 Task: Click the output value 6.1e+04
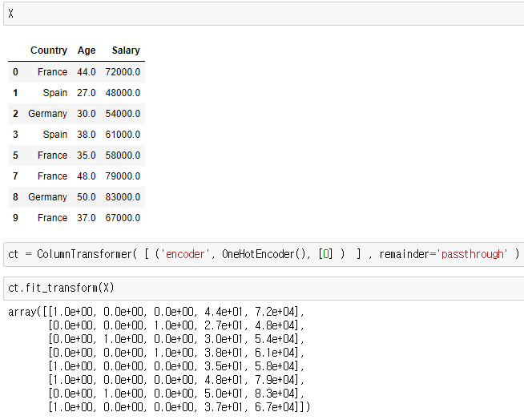[274, 353]
